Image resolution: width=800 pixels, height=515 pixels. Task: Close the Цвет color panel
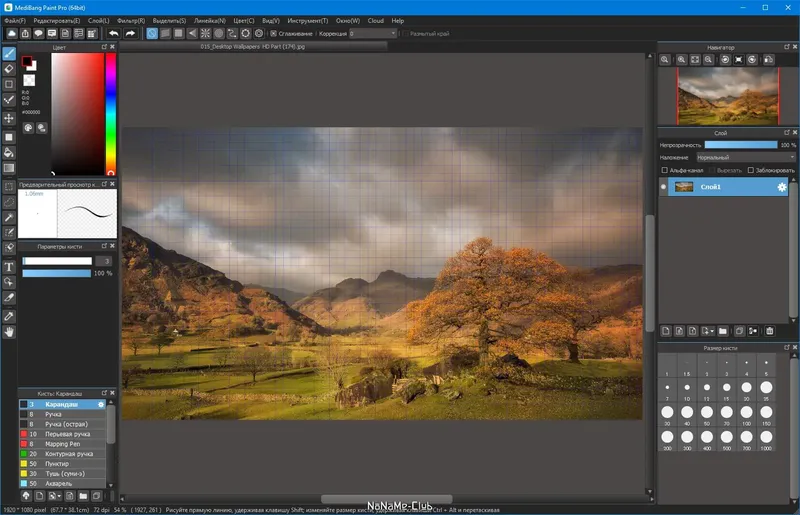112,47
